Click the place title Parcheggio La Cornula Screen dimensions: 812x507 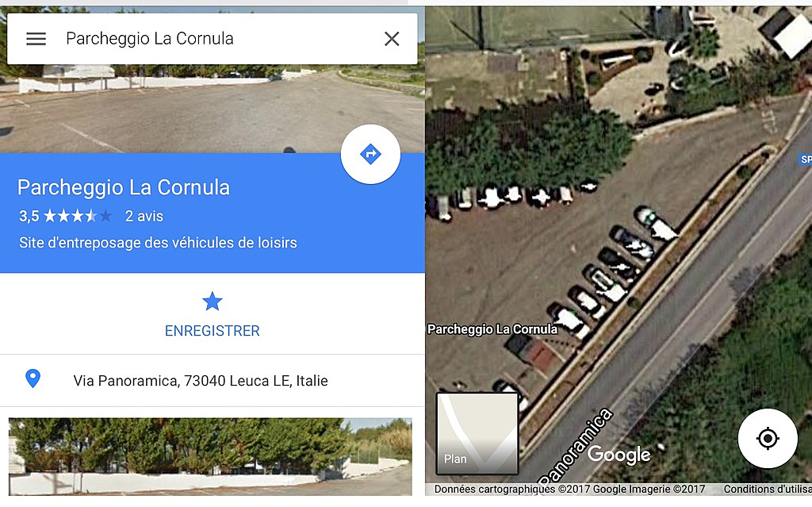tap(123, 188)
